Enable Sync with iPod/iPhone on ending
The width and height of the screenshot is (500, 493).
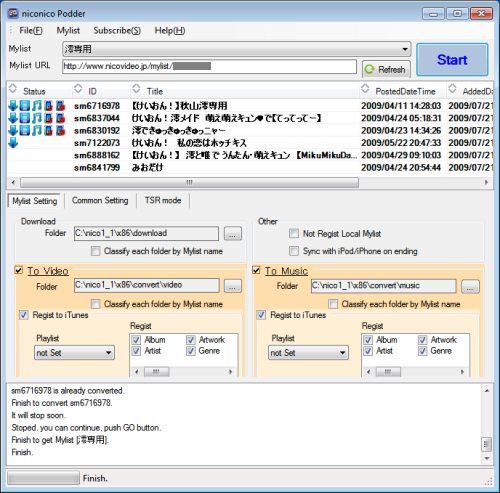(x=294, y=251)
